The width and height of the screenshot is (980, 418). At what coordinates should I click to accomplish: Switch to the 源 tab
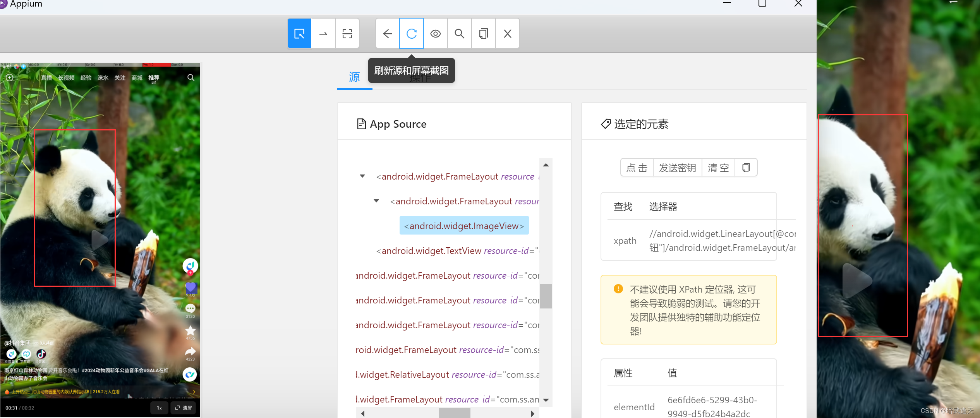tap(354, 77)
